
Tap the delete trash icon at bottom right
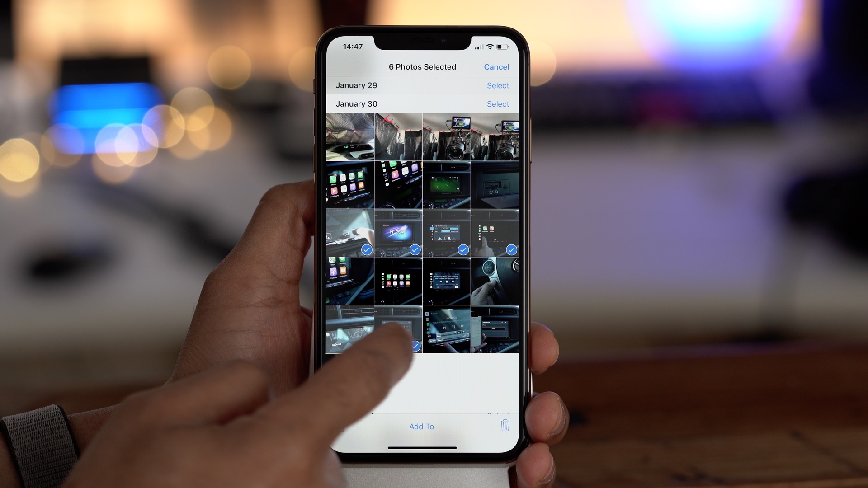[505, 426]
